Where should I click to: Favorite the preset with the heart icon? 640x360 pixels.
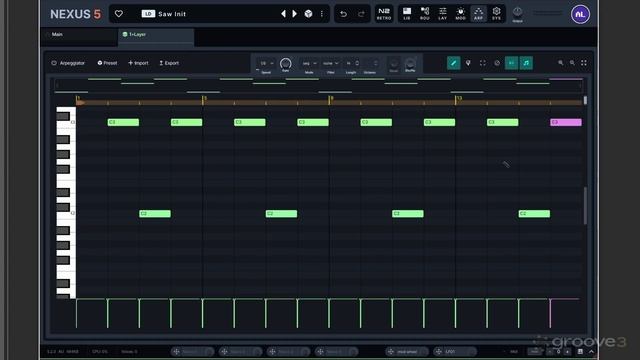click(x=119, y=14)
